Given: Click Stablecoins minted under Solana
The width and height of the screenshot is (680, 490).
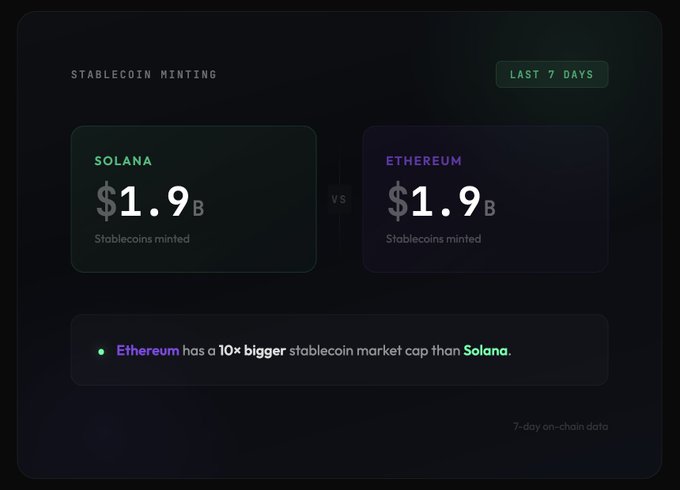Looking at the screenshot, I should (142, 239).
